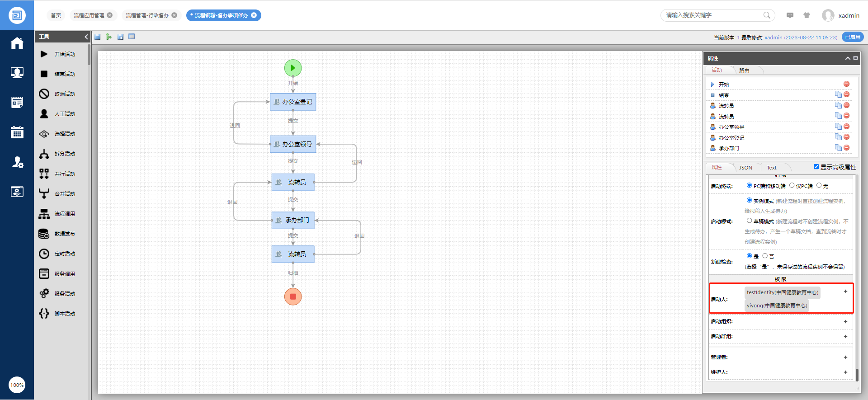
Task: Delete the 办公室领导 activity with its red icon
Action: tap(847, 127)
